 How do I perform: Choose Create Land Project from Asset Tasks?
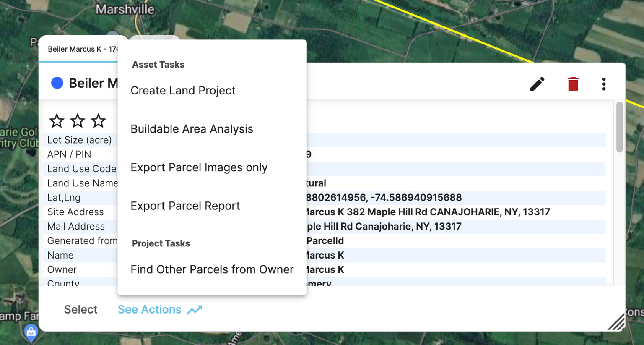point(183,90)
